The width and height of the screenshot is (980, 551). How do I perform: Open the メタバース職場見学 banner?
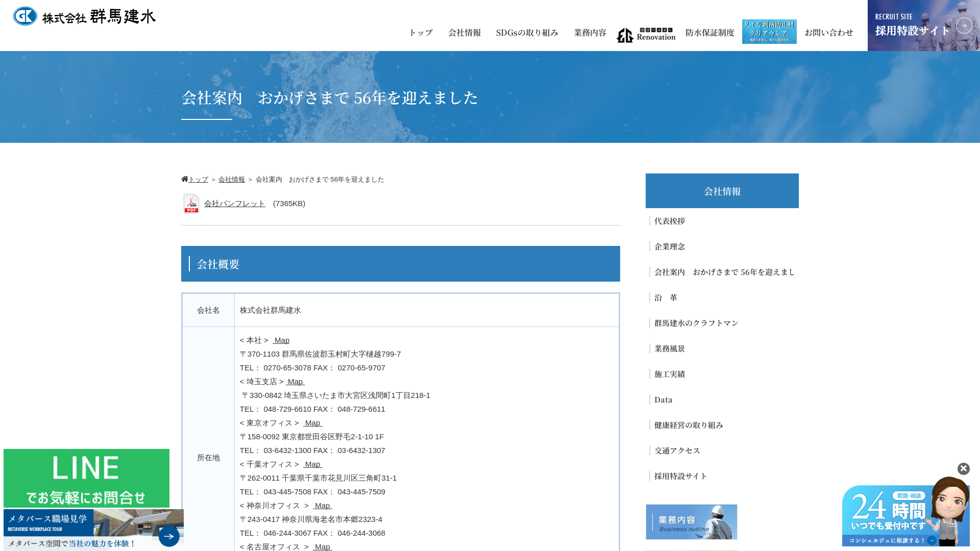tap(93, 530)
